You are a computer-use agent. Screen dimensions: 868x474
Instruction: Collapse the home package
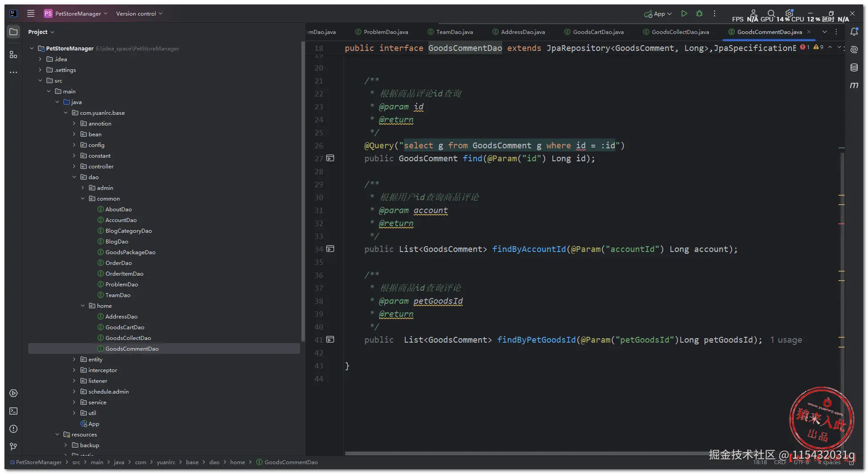[x=83, y=306]
